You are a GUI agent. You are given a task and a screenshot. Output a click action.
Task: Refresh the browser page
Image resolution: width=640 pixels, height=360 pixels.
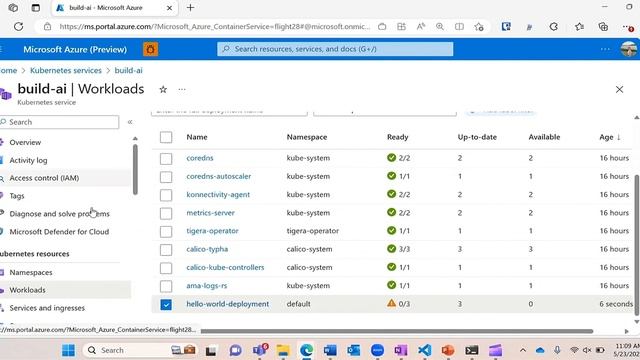(x=18, y=27)
